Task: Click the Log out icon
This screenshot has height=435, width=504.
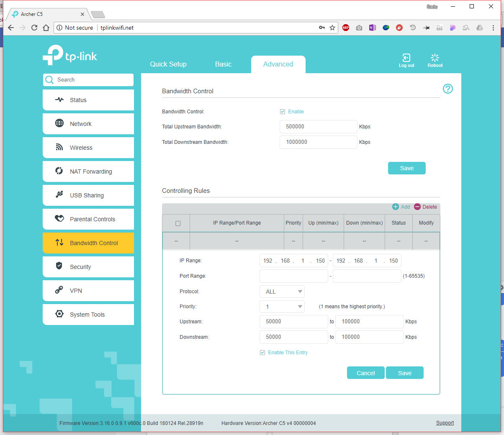Action: pos(406,58)
